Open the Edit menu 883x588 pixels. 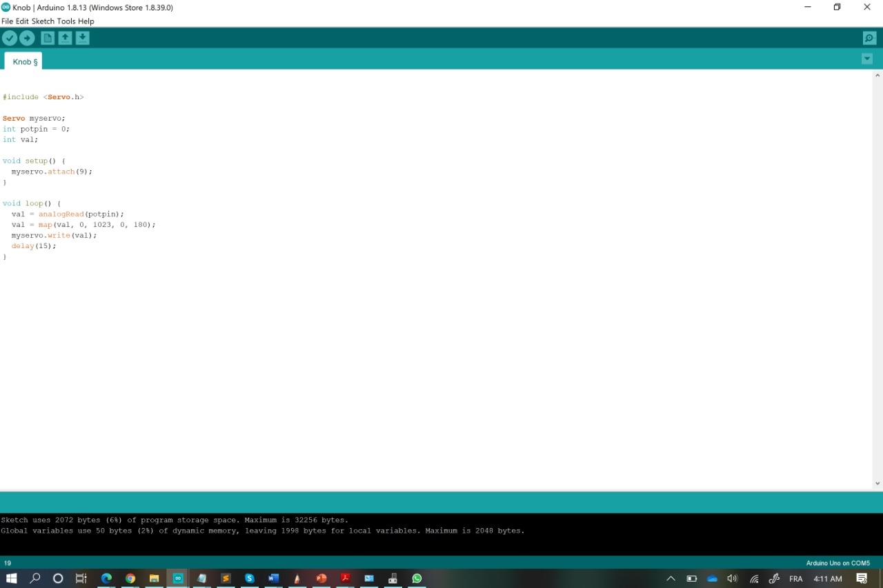[x=23, y=21]
